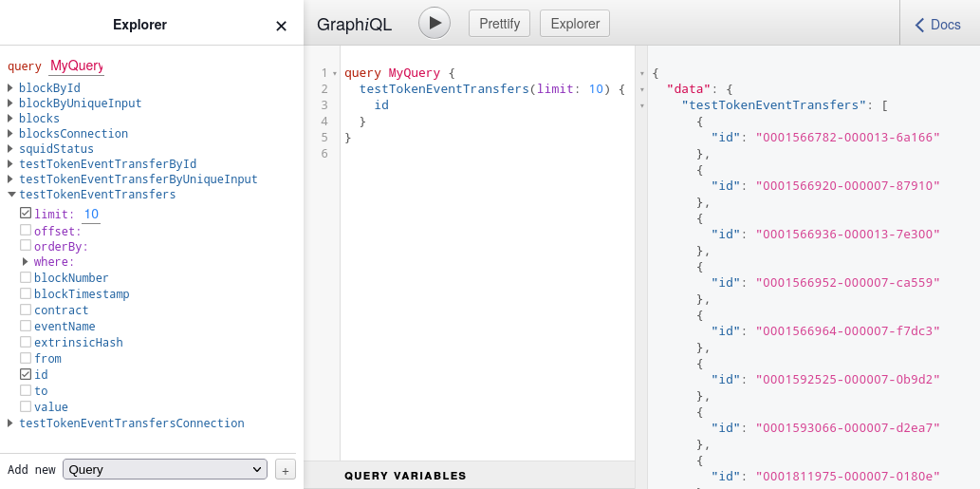Image resolution: width=980 pixels, height=489 pixels.
Task: Toggle the Explorer toolbar button
Action: pos(575,24)
